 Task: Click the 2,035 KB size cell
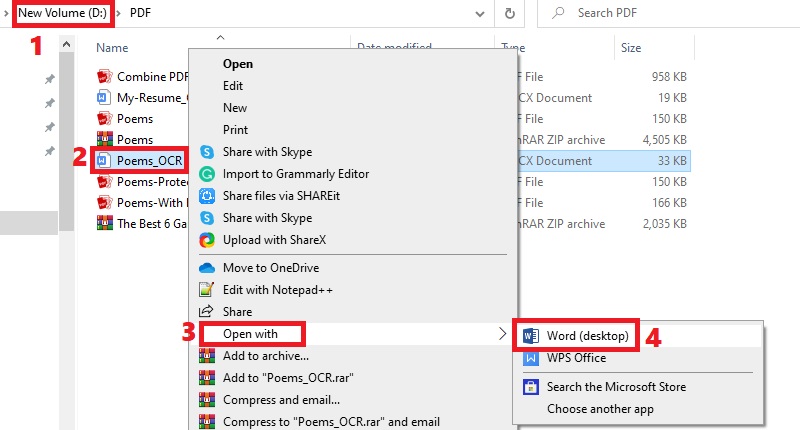click(x=664, y=223)
